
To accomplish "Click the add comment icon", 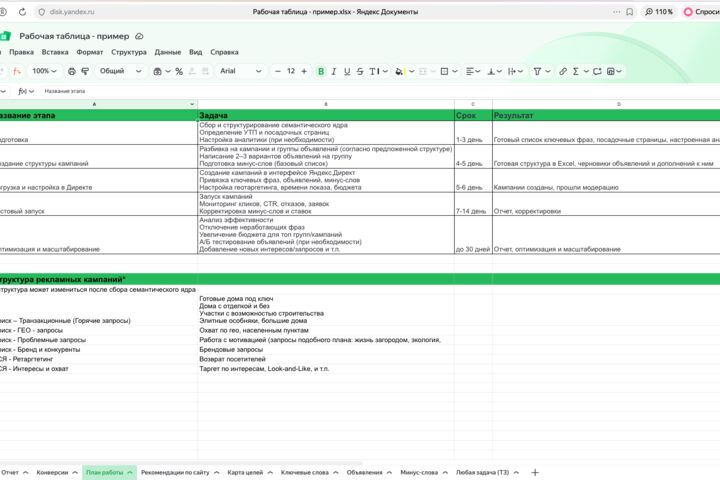I will pos(597,71).
